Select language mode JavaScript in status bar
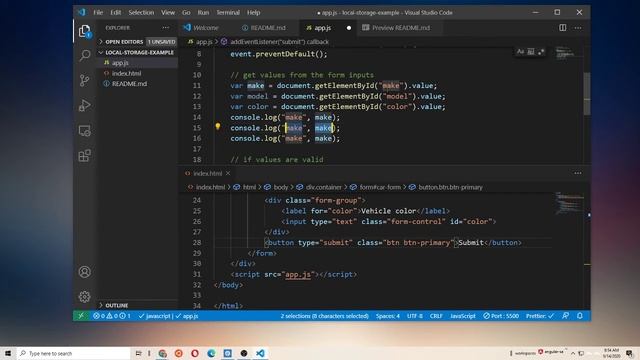 (x=462, y=316)
